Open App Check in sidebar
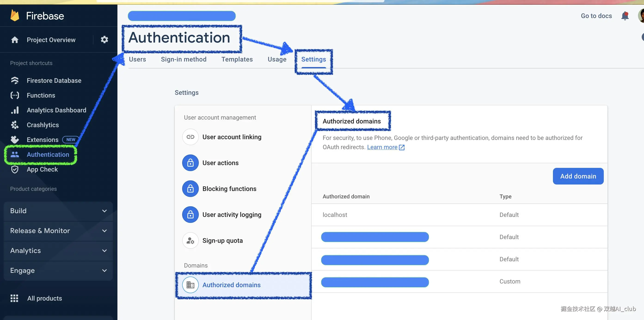The image size is (644, 320). click(42, 169)
